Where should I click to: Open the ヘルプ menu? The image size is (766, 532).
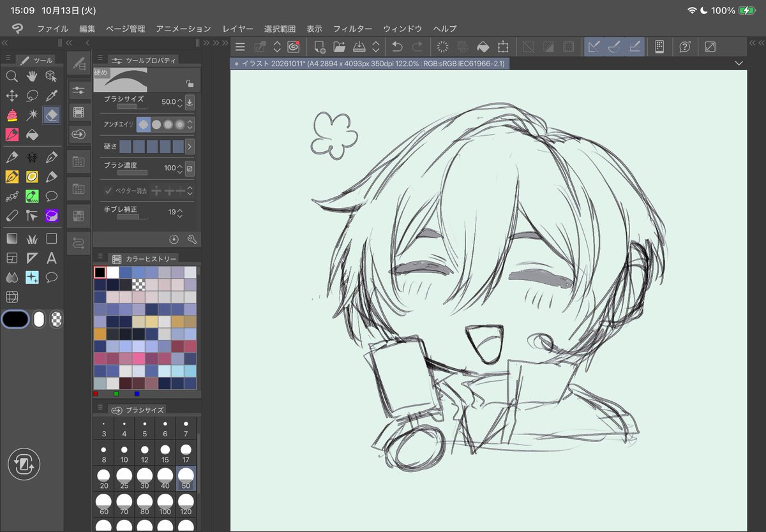[445, 29]
